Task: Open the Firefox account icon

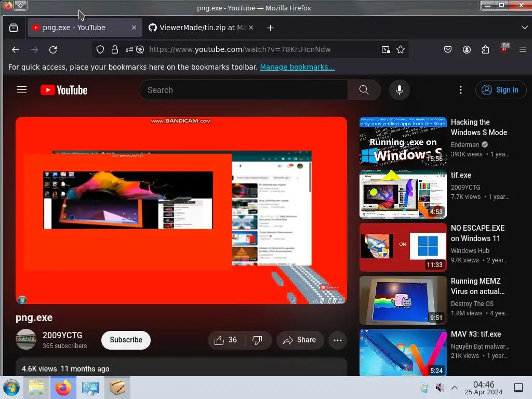Action: [467, 49]
